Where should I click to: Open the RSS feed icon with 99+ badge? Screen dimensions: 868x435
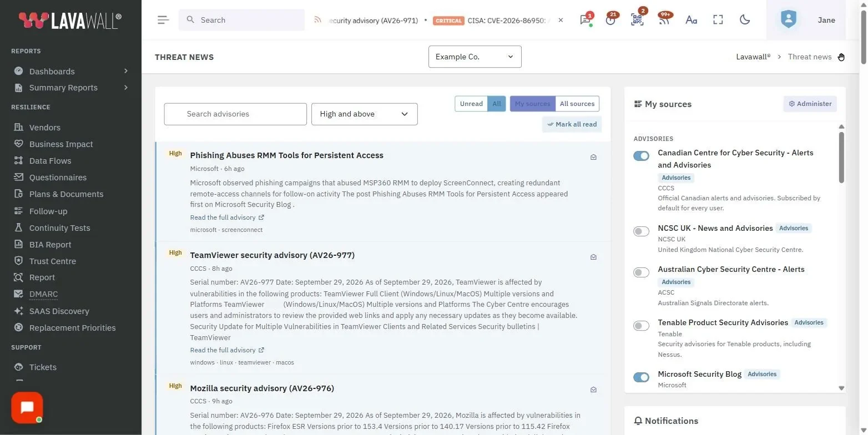[664, 20]
